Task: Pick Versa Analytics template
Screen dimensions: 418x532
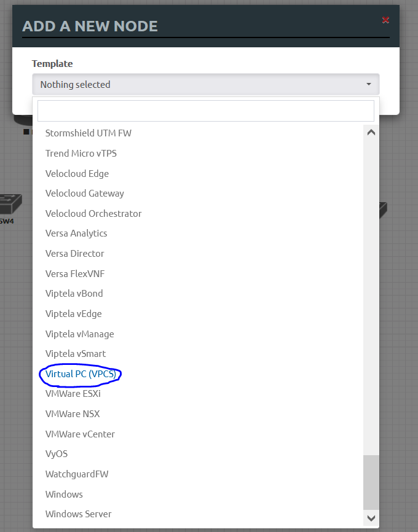Action: coord(76,233)
